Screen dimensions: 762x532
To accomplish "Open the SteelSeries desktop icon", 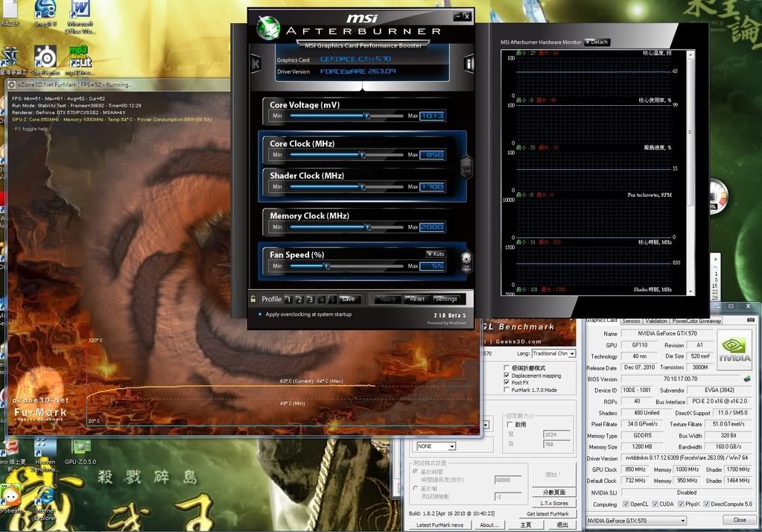I will [45, 60].
